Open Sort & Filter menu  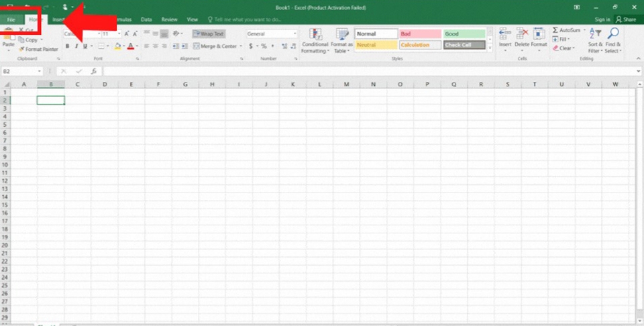(595, 40)
